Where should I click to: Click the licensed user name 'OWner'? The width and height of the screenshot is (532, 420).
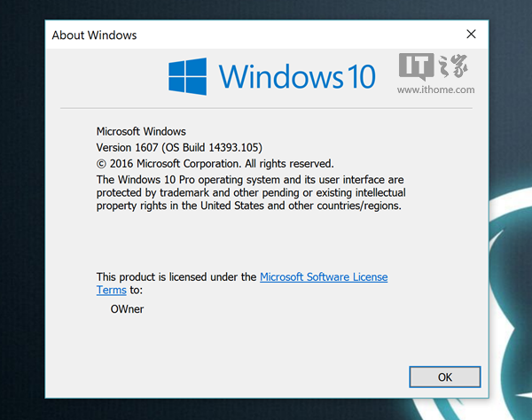127,309
